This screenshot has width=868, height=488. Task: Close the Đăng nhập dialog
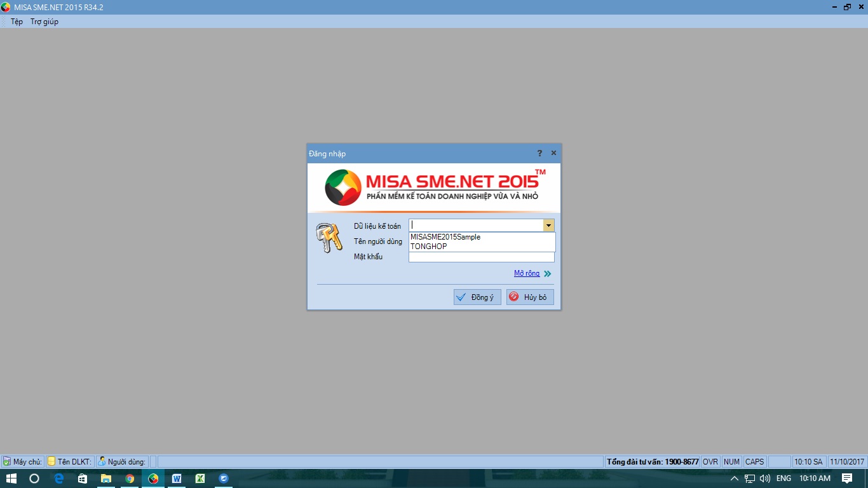tap(553, 153)
